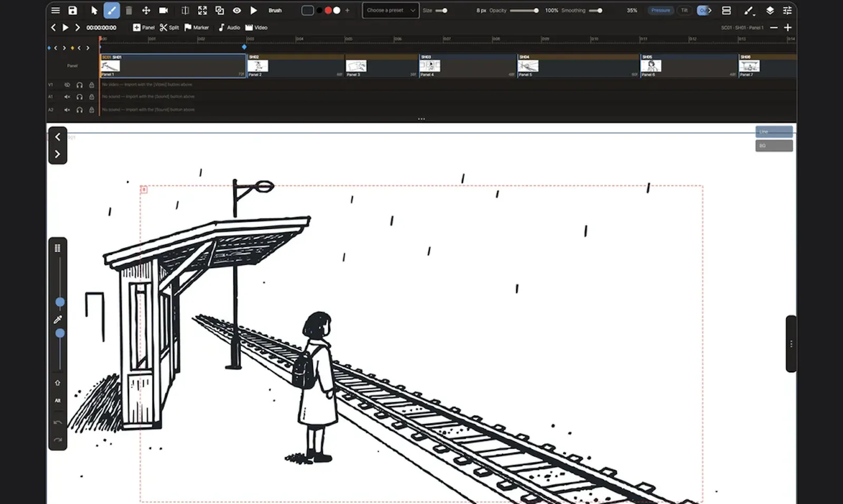The width and height of the screenshot is (843, 504).
Task: Click the Panel add button
Action: [x=144, y=27]
